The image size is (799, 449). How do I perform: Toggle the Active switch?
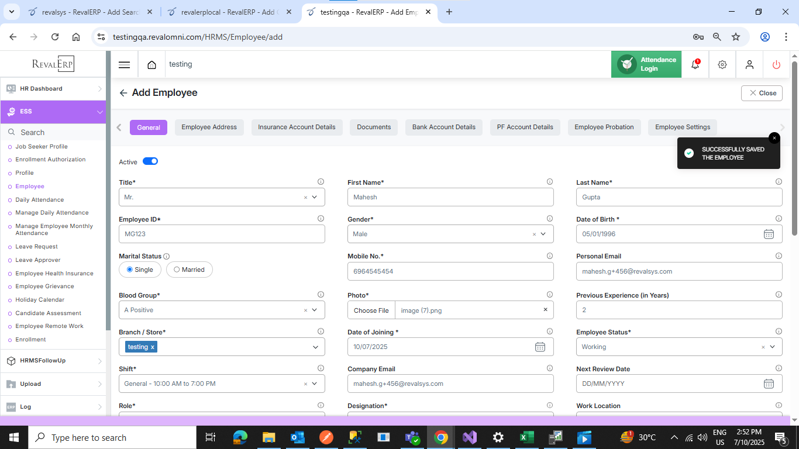click(x=150, y=161)
